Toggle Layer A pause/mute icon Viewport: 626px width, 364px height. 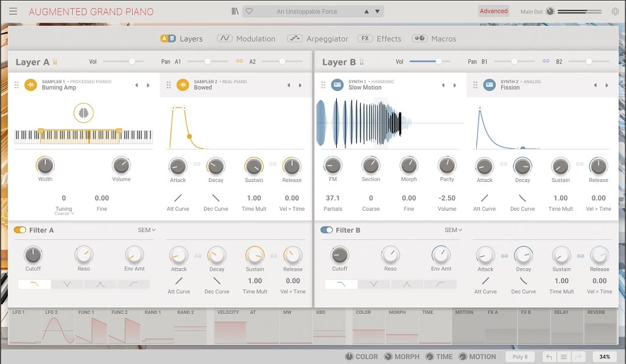coord(55,62)
